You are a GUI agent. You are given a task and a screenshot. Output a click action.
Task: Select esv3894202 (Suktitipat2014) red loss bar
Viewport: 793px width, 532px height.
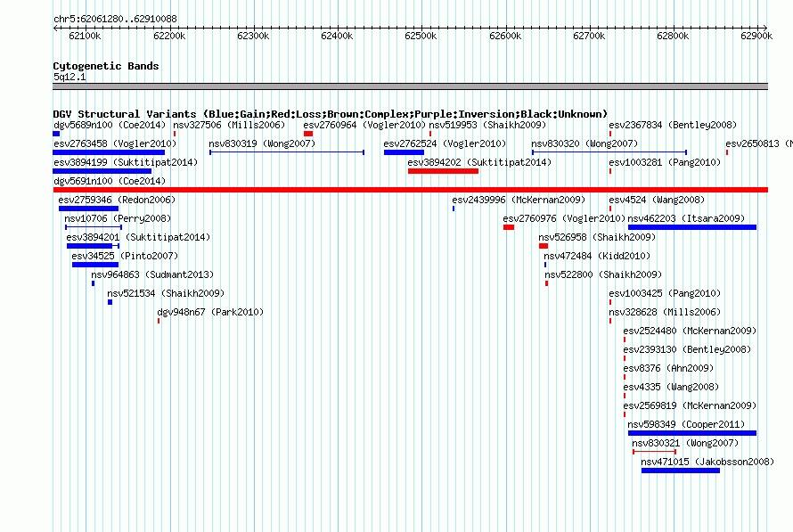click(x=443, y=171)
